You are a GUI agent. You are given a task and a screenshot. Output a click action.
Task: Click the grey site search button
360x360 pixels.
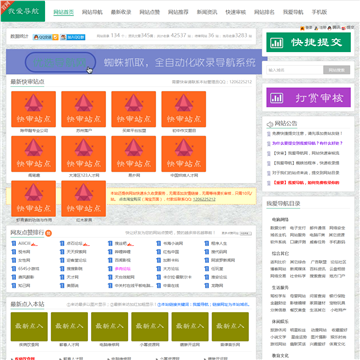coord(337,70)
